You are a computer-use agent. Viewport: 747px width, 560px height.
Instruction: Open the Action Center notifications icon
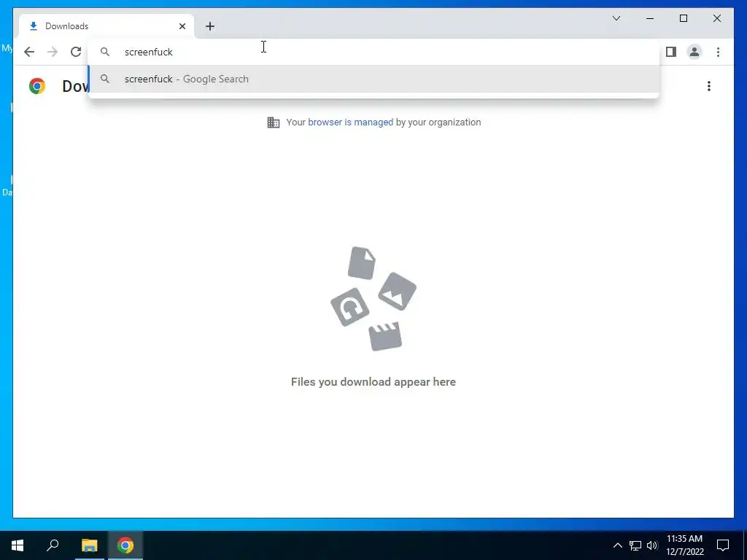click(x=723, y=545)
